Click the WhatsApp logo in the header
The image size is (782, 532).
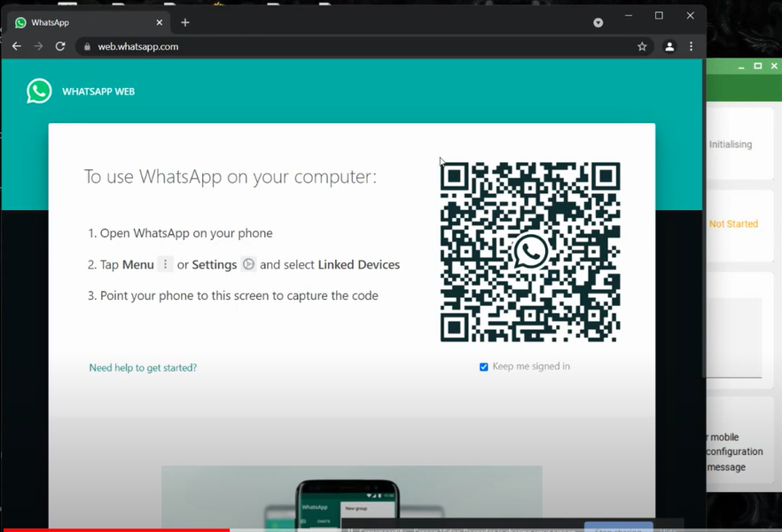point(39,91)
